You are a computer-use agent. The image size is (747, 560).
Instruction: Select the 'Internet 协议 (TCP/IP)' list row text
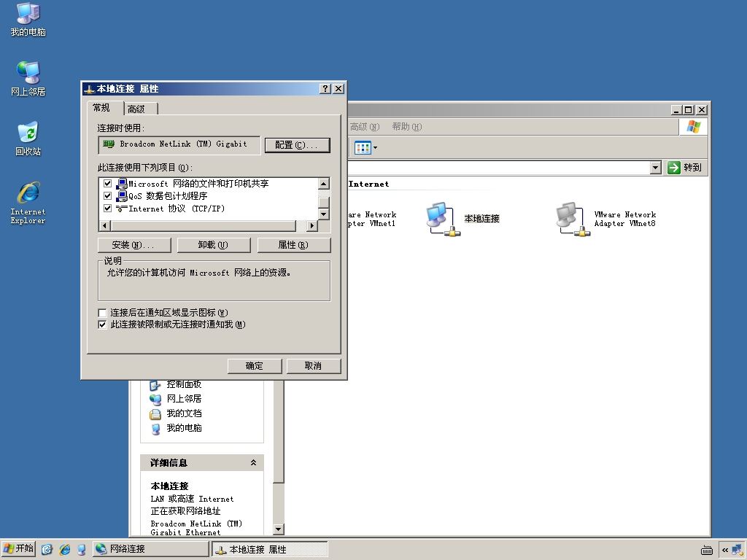coord(177,209)
